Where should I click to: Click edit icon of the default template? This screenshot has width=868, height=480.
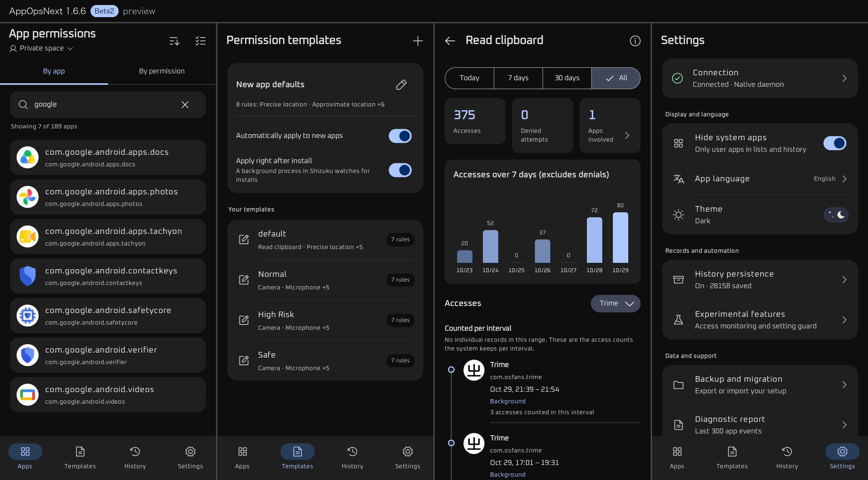244,239
